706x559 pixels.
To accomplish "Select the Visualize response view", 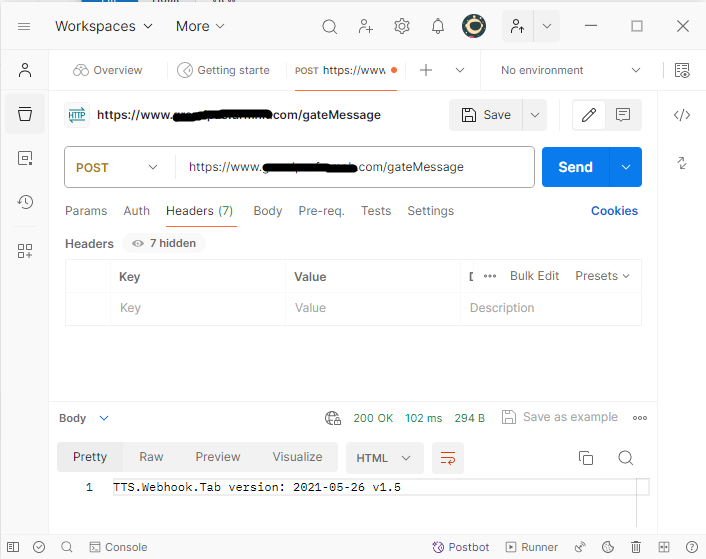I will pos(297,457).
